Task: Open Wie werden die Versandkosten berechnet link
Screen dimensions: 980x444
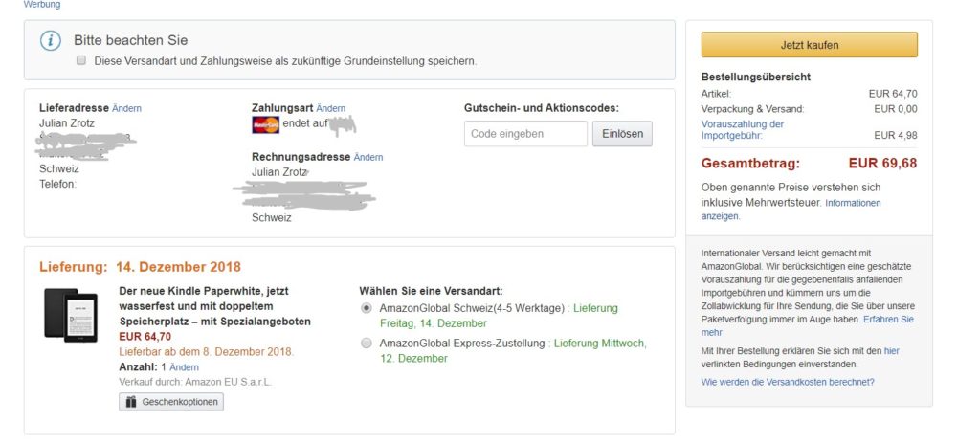Action: point(787,382)
